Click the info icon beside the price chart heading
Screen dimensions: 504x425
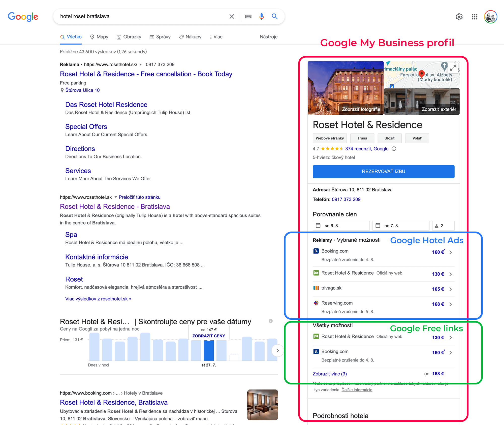271,321
